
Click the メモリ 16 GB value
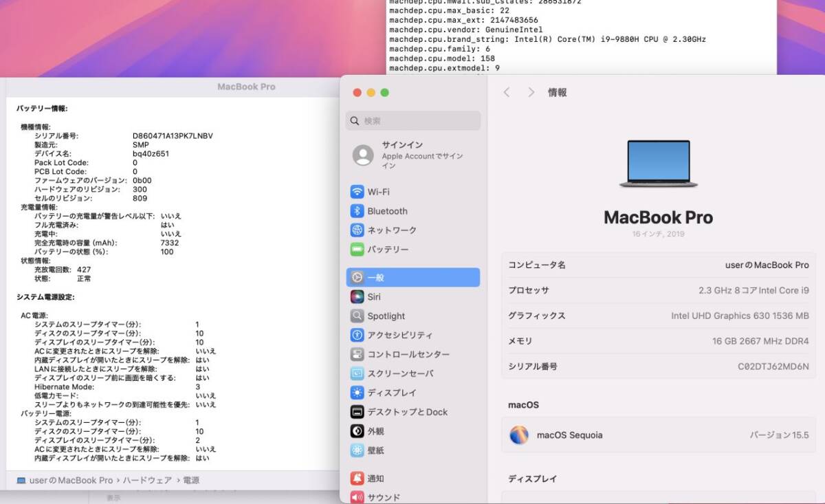(760, 342)
